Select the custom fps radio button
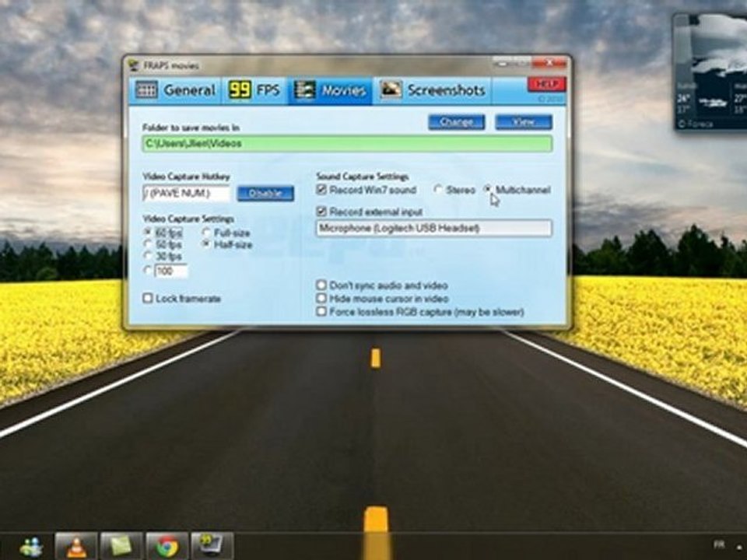This screenshot has height=560, width=747. pos(148,271)
